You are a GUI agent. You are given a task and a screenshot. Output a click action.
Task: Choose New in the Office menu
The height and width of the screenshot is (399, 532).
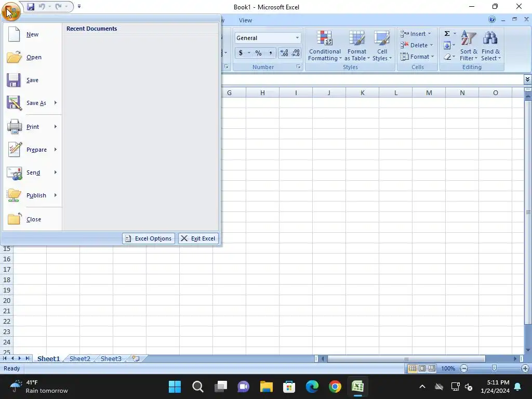point(32,34)
